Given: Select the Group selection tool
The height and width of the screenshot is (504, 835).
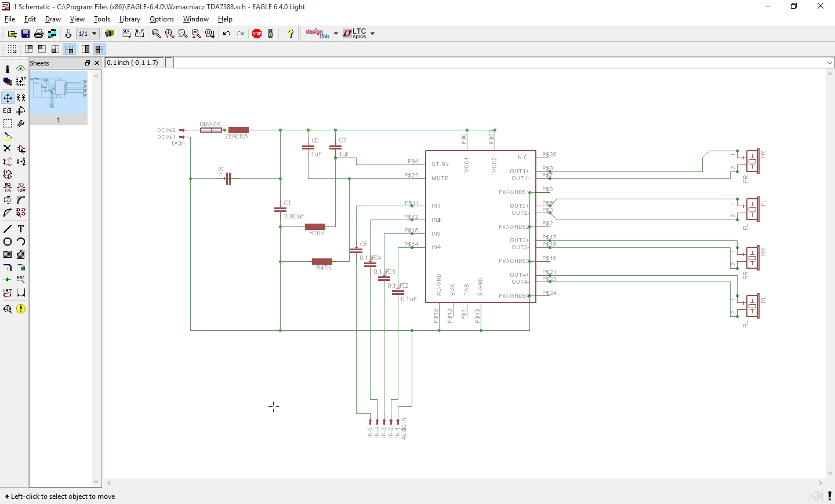Looking at the screenshot, I should [x=8, y=123].
